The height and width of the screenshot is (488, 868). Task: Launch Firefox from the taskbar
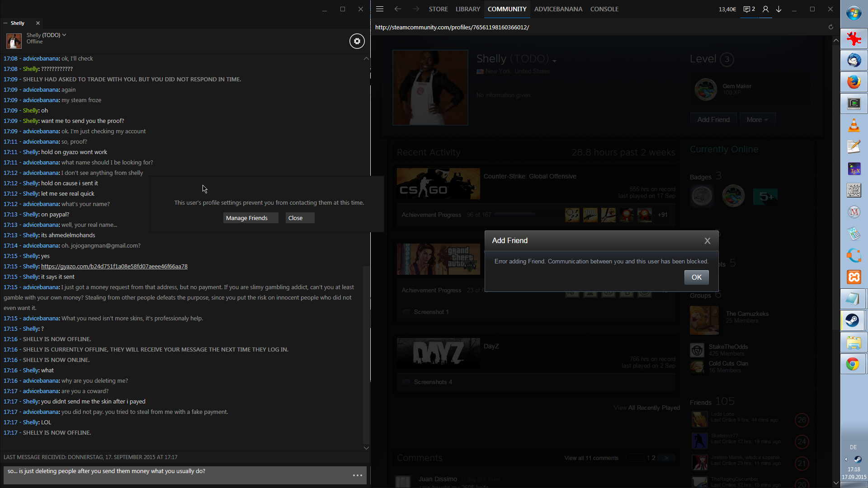[854, 82]
